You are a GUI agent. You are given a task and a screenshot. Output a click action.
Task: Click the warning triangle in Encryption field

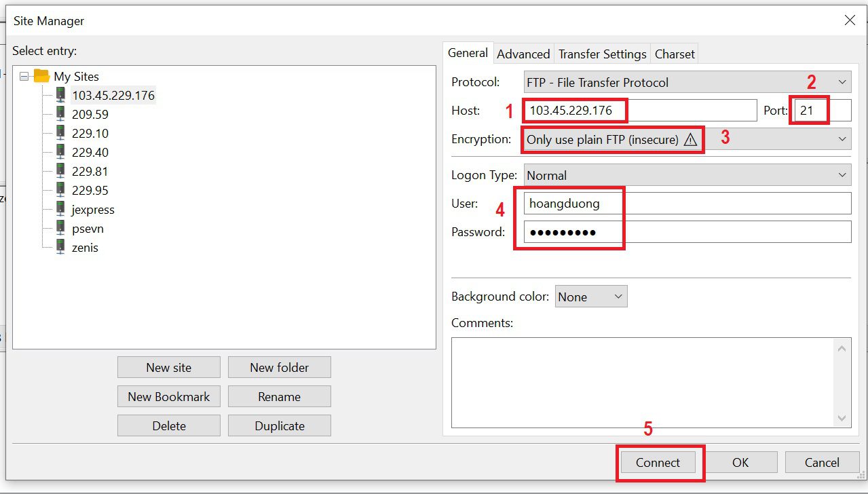pyautogui.click(x=690, y=140)
